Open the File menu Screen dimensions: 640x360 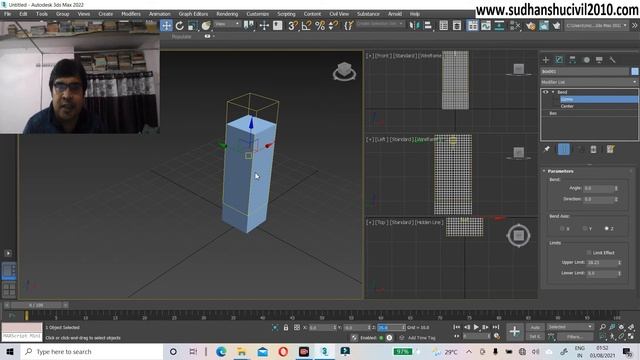coord(7,14)
